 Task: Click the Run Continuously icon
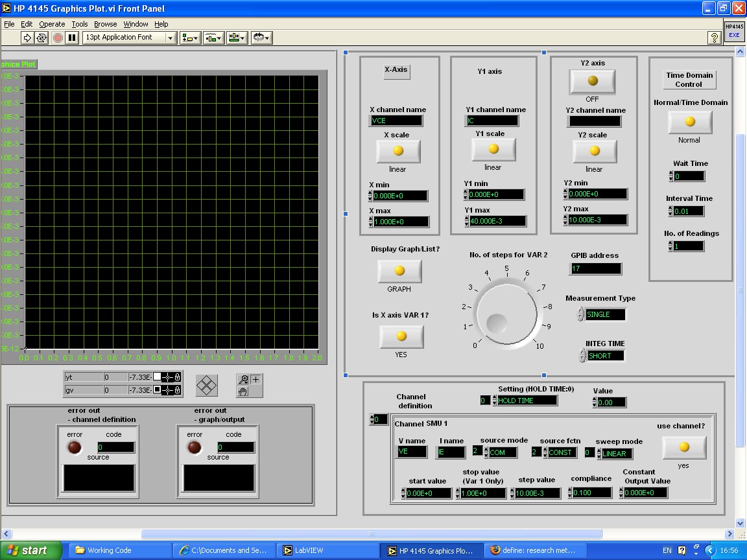tap(41, 38)
